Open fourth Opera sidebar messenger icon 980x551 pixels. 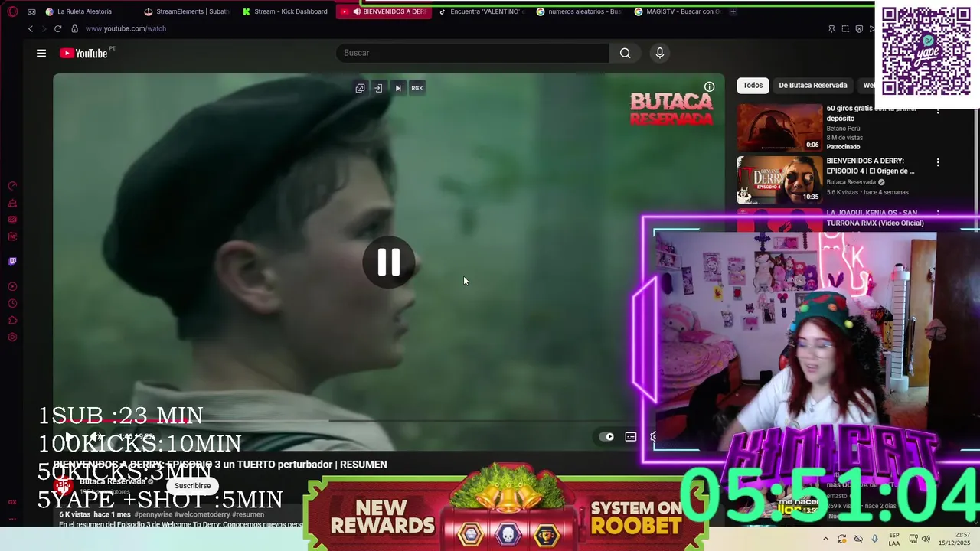[12, 236]
